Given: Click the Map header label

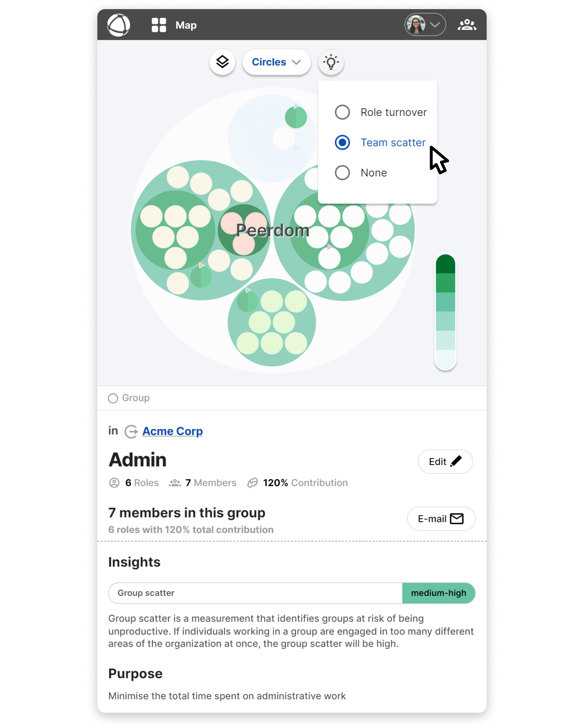Looking at the screenshot, I should coord(186,25).
